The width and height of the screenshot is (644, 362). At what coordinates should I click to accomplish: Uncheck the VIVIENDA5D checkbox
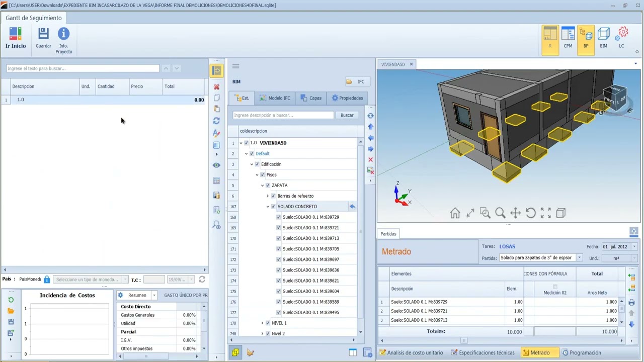[x=246, y=143]
